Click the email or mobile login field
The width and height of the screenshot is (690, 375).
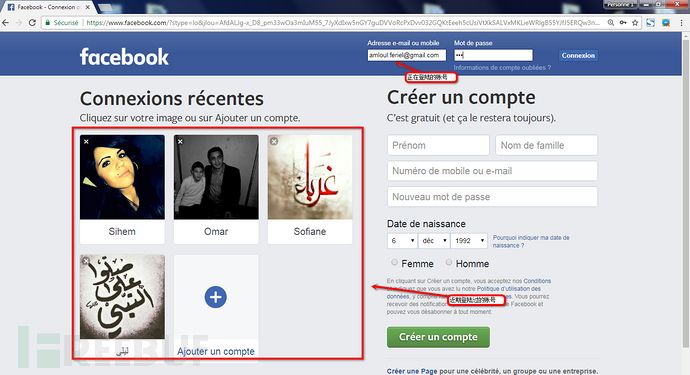click(x=407, y=55)
